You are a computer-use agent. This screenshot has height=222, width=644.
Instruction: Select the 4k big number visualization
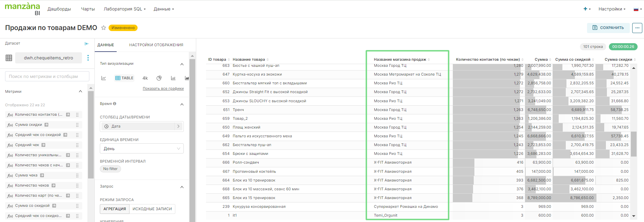tap(145, 78)
